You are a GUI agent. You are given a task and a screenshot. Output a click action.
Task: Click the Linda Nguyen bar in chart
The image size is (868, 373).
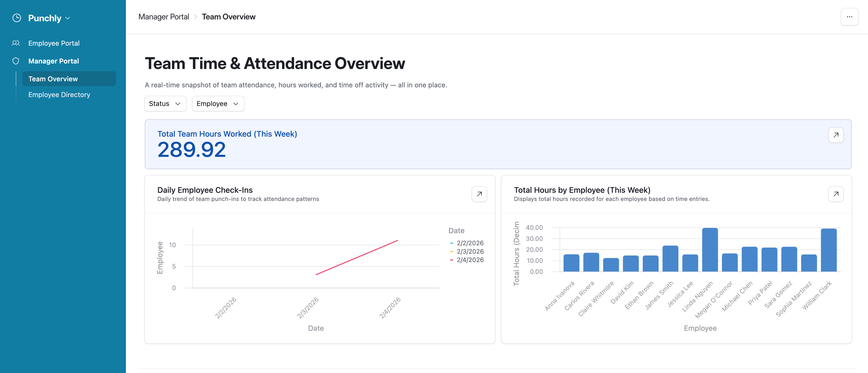click(x=710, y=250)
